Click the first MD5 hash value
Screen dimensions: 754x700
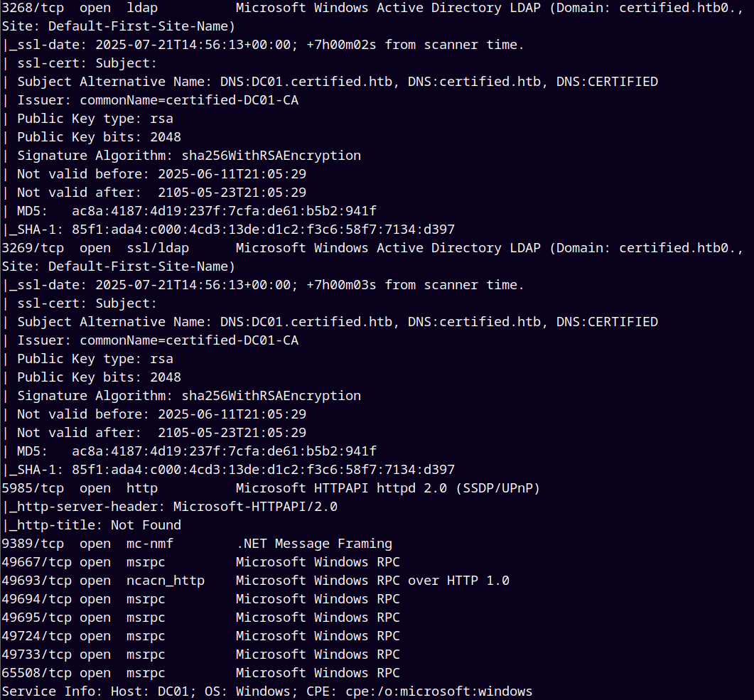[224, 211]
